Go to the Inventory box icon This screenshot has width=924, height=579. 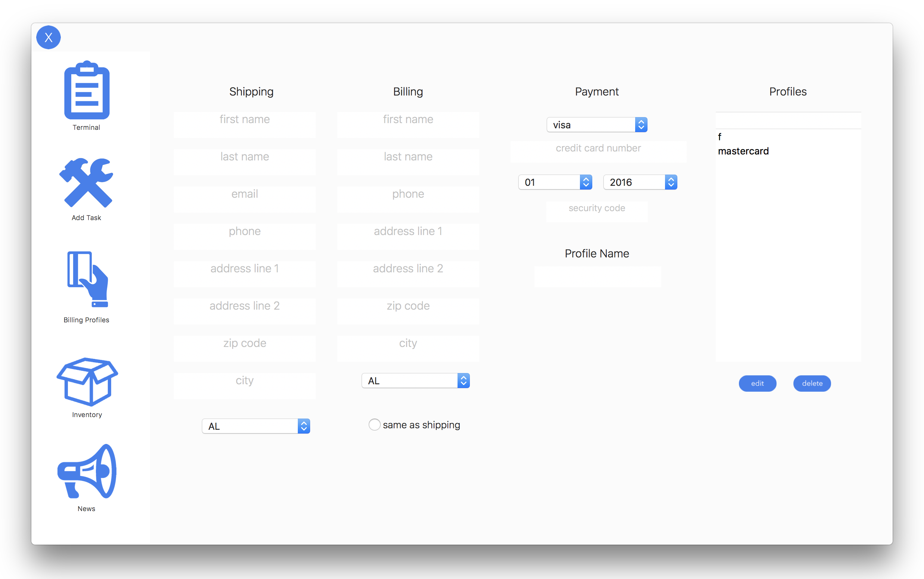coord(87,381)
